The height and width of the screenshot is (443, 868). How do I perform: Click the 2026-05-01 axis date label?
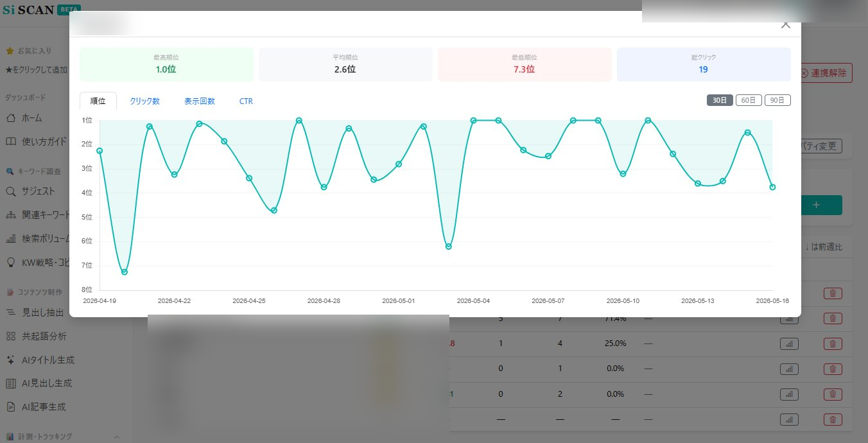click(x=399, y=300)
